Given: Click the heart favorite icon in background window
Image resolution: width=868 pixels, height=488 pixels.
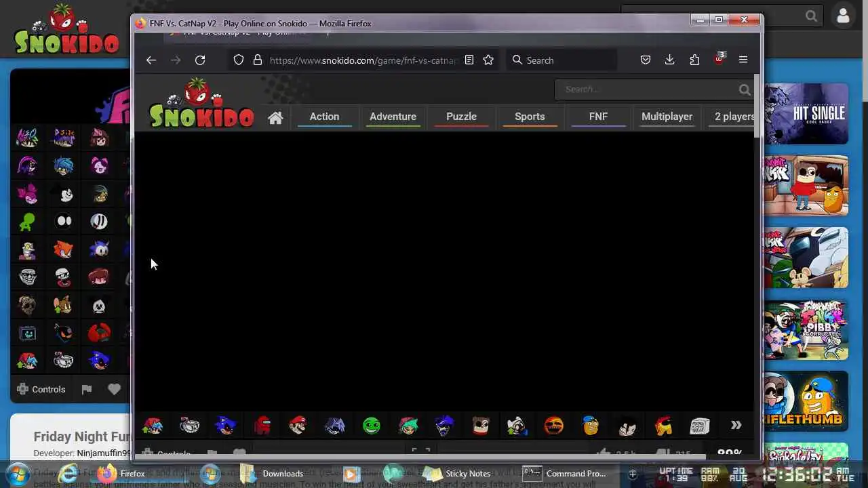Looking at the screenshot, I should [x=114, y=389].
